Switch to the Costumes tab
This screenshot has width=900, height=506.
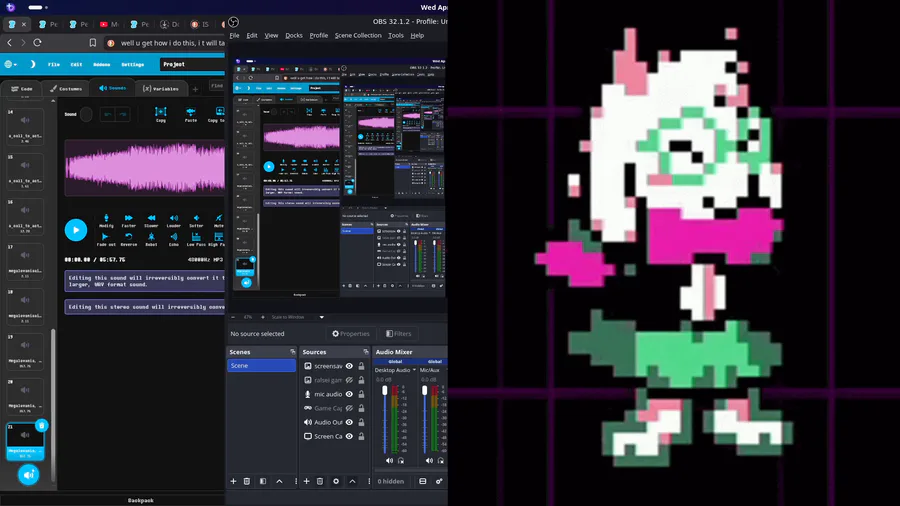tap(66, 89)
